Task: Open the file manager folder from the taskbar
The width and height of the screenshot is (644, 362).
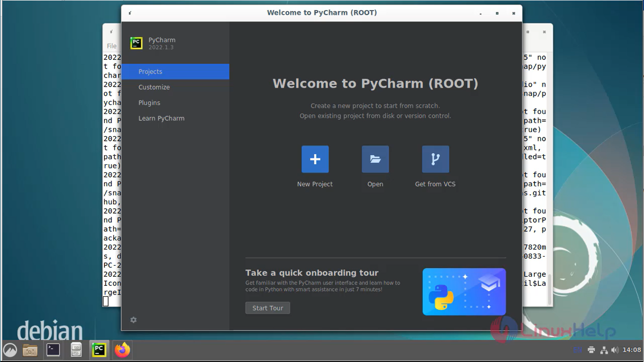Action: point(30,350)
